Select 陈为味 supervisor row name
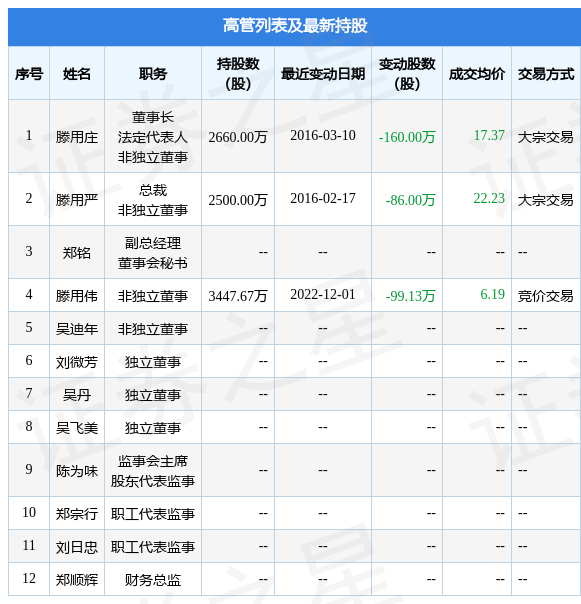 (x=77, y=471)
